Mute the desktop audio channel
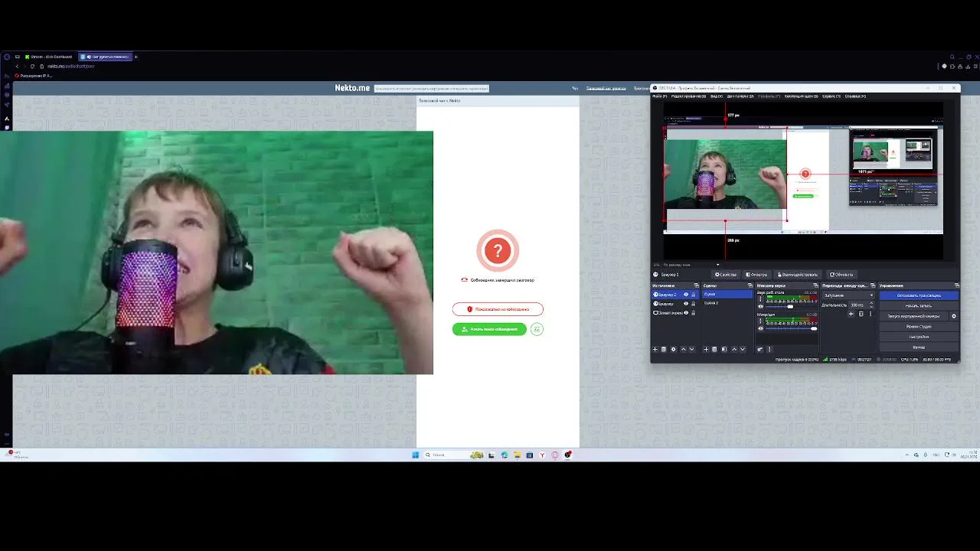 tap(760, 307)
